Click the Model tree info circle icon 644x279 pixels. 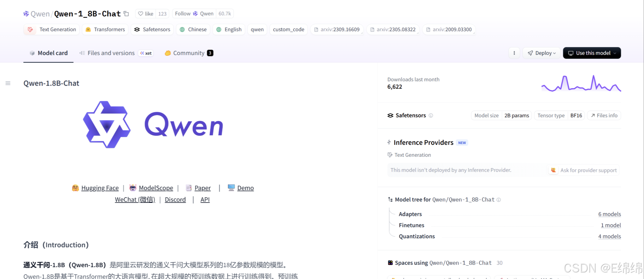point(499,200)
